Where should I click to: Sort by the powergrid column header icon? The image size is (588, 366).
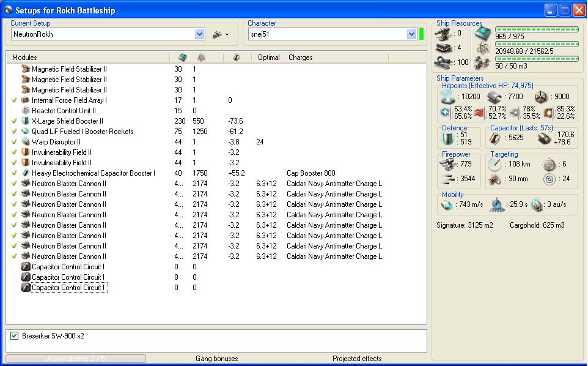tap(201, 58)
